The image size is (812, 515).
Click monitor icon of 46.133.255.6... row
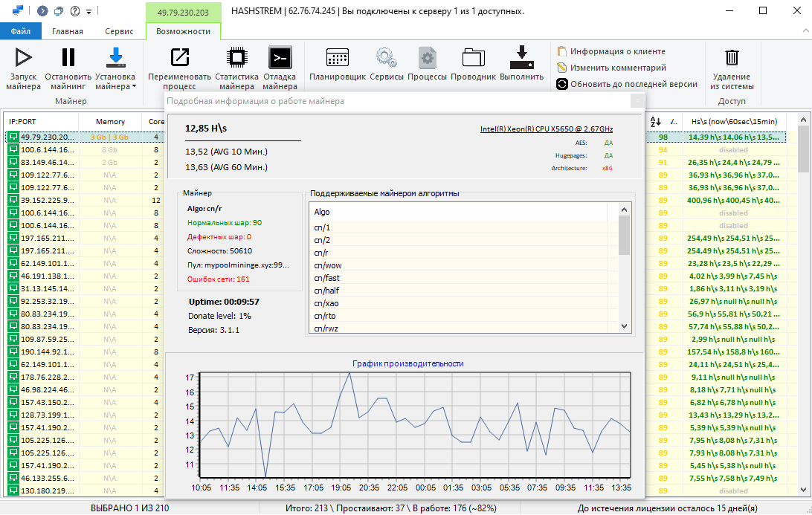[13, 479]
